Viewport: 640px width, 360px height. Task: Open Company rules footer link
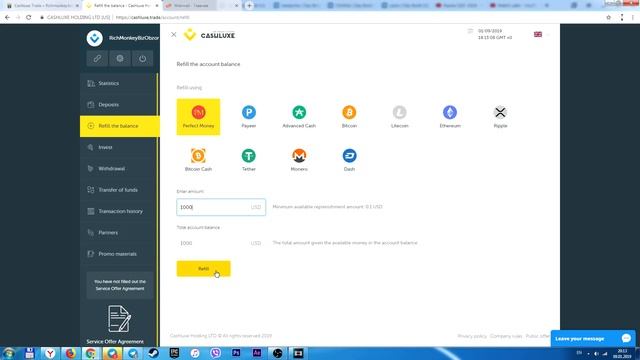[x=506, y=336]
